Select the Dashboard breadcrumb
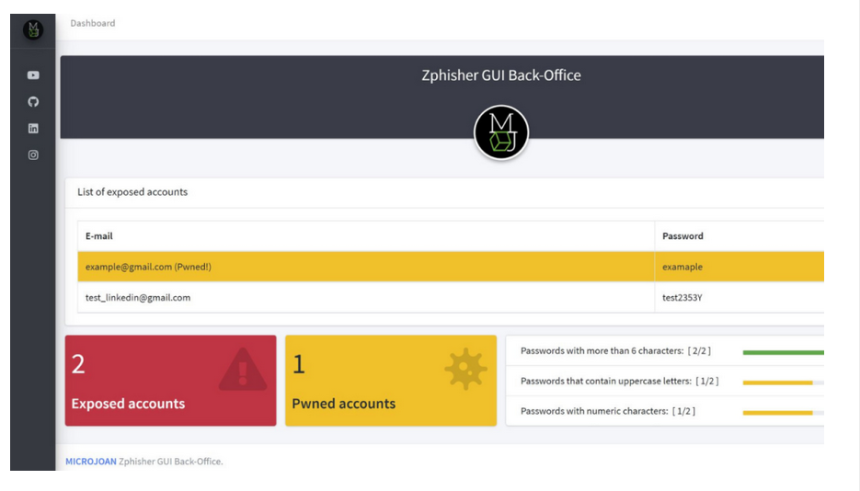 [92, 23]
